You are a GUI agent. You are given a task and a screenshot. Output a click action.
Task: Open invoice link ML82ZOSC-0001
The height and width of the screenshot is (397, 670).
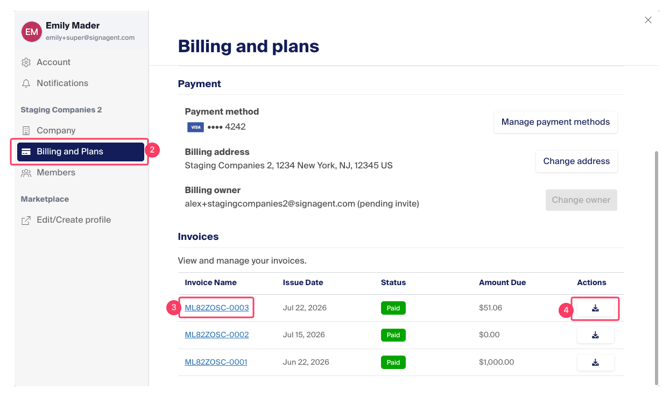click(216, 362)
